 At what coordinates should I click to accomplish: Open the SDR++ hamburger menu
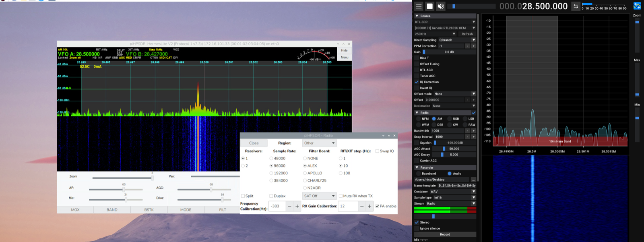pyautogui.click(x=419, y=6)
